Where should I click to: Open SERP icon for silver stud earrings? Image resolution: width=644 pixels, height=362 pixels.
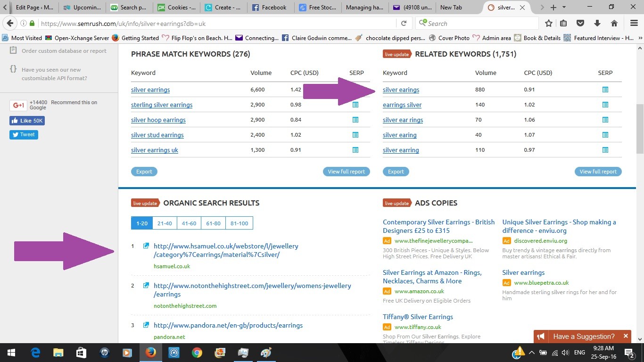[x=355, y=135]
